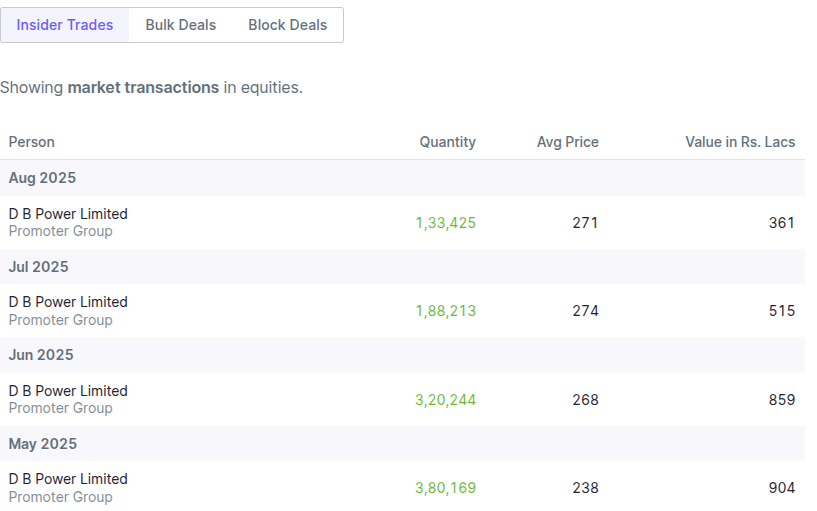Click the Avg Price column header

(567, 142)
